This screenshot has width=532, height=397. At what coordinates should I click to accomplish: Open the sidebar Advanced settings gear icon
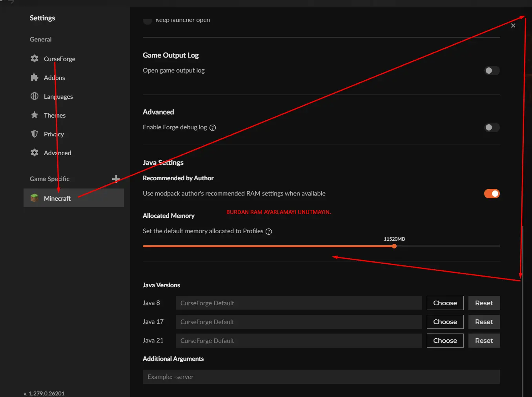pyautogui.click(x=35, y=152)
